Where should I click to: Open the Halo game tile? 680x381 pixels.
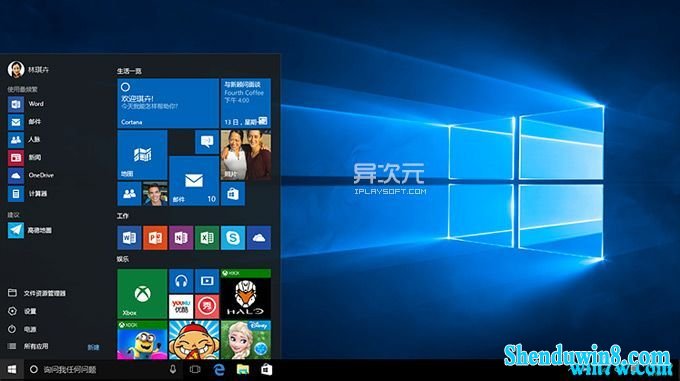(245, 294)
